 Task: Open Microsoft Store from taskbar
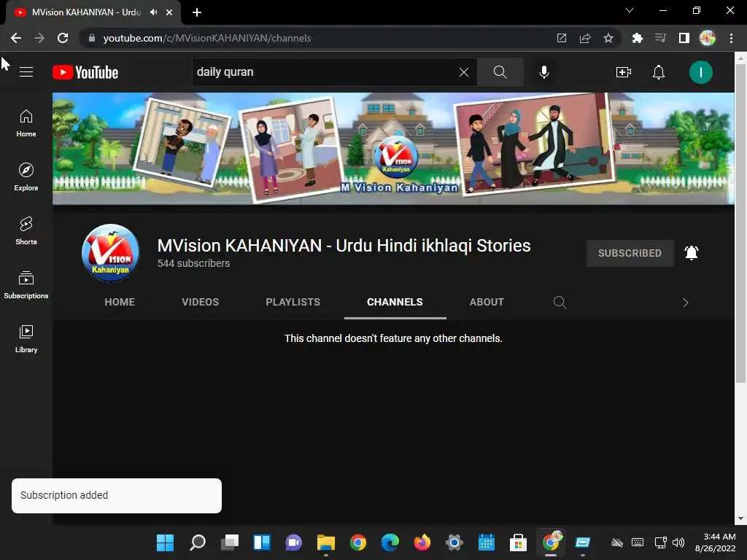point(518,542)
